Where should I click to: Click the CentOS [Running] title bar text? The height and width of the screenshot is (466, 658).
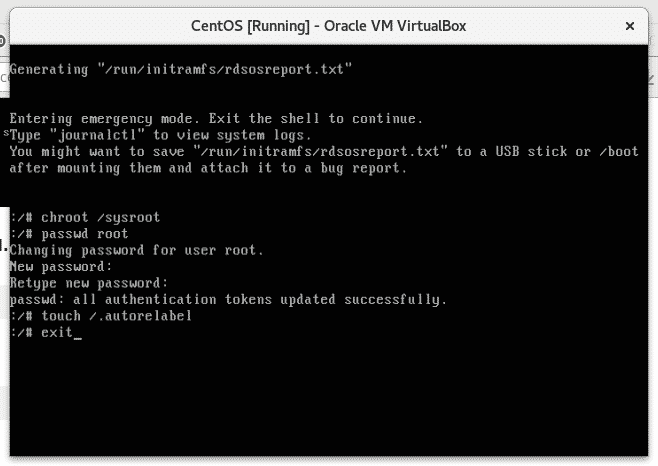tap(328, 24)
